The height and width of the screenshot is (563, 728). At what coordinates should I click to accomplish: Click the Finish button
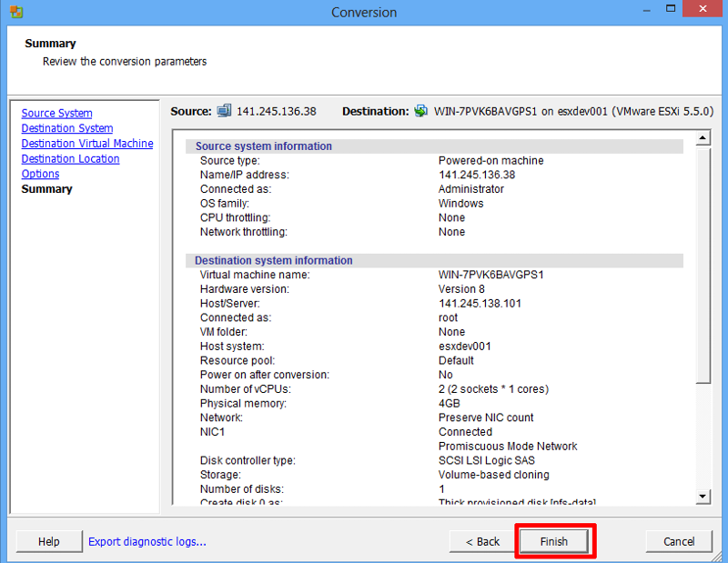tap(554, 542)
